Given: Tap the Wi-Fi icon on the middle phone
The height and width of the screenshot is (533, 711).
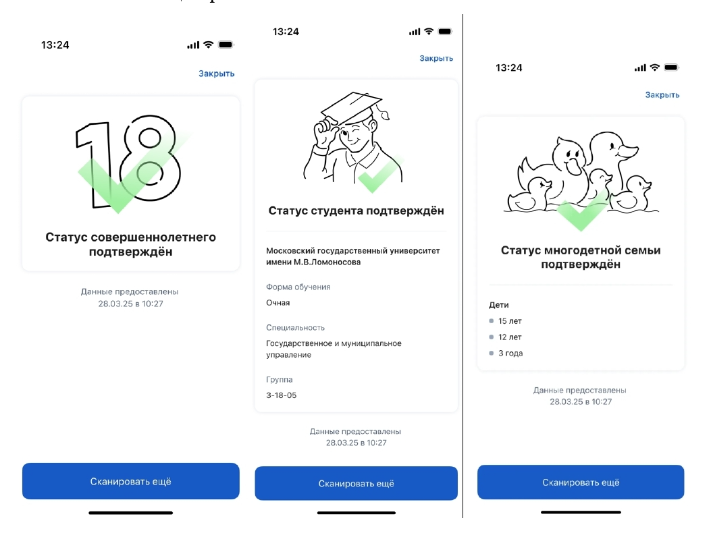Looking at the screenshot, I should [x=429, y=31].
